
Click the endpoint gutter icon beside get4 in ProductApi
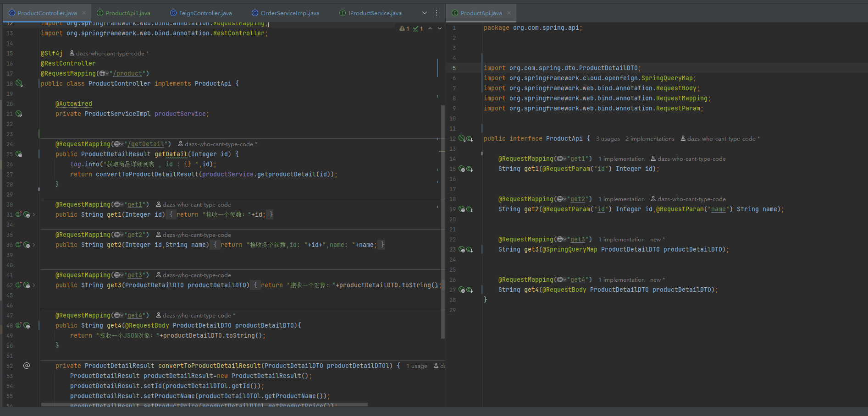click(462, 290)
